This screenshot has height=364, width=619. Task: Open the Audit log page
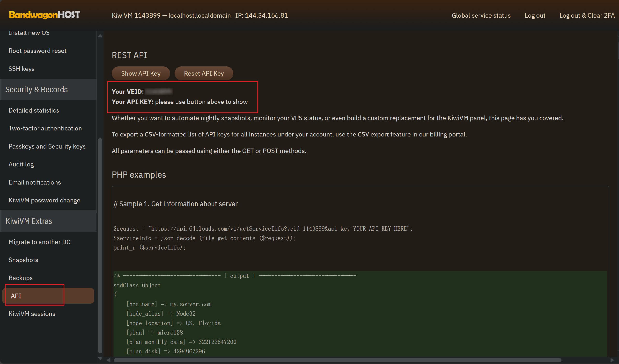(21, 164)
